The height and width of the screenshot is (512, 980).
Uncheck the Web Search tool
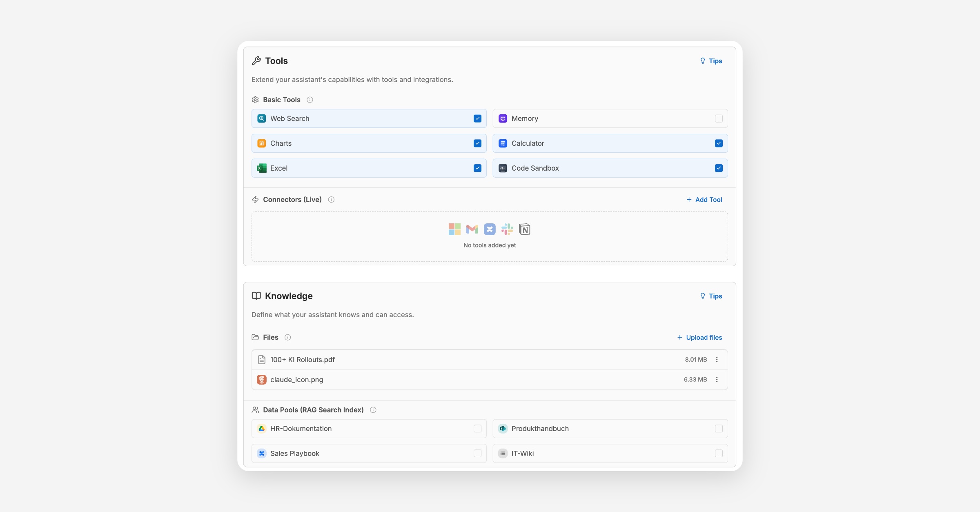[x=477, y=118]
